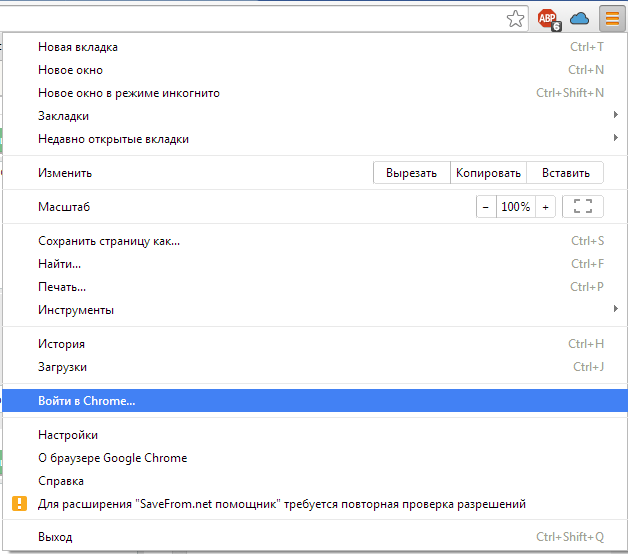628x554 pixels.
Task: Toggle full screen mode icon
Action: click(583, 207)
